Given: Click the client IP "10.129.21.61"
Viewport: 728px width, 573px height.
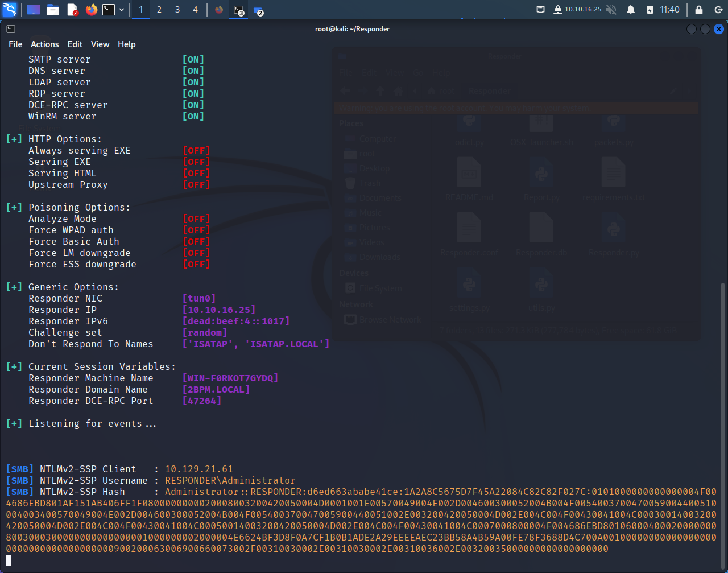Looking at the screenshot, I should point(199,469).
